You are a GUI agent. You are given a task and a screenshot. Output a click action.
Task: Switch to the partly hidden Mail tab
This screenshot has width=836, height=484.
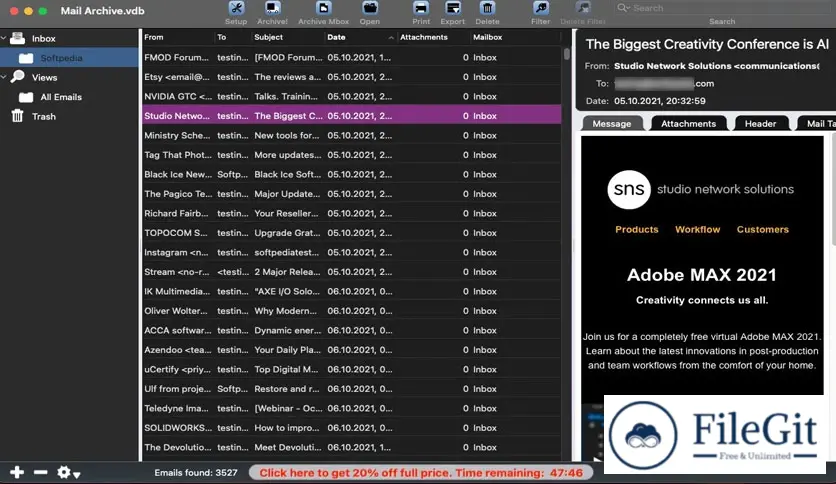click(x=817, y=124)
